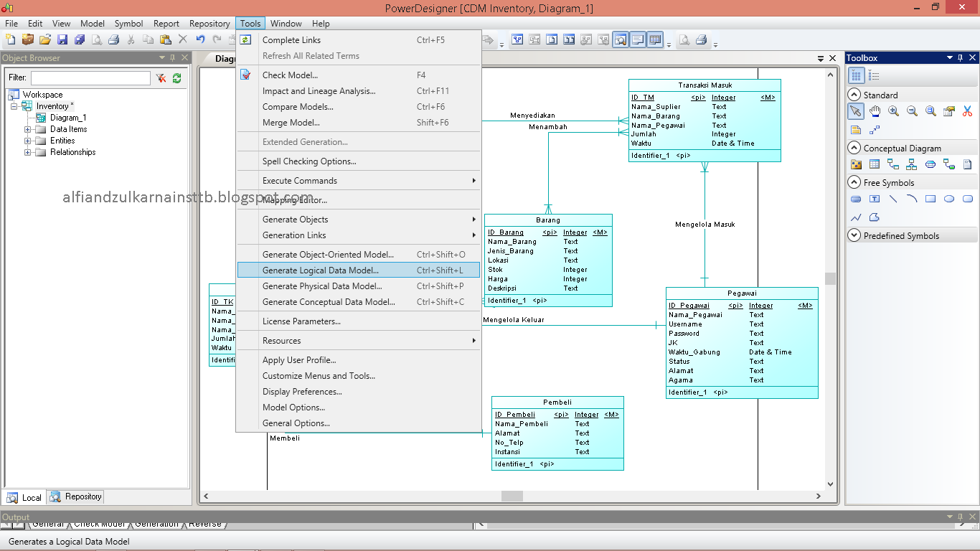Activate the Zoom In tool in Standard toolbox

pos(893,111)
